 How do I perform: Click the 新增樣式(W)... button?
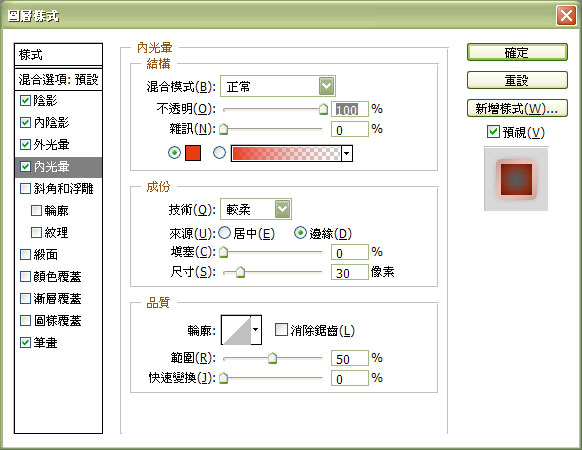(517, 108)
